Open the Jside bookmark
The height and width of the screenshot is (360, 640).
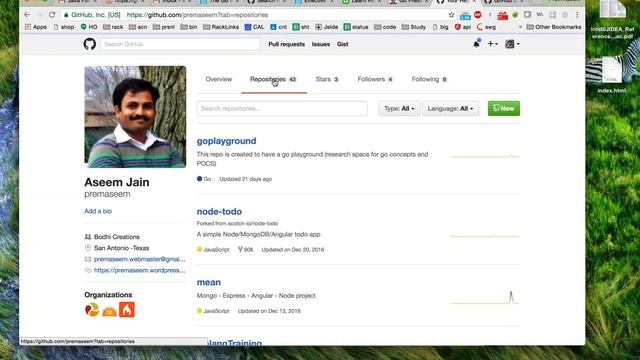[327, 27]
